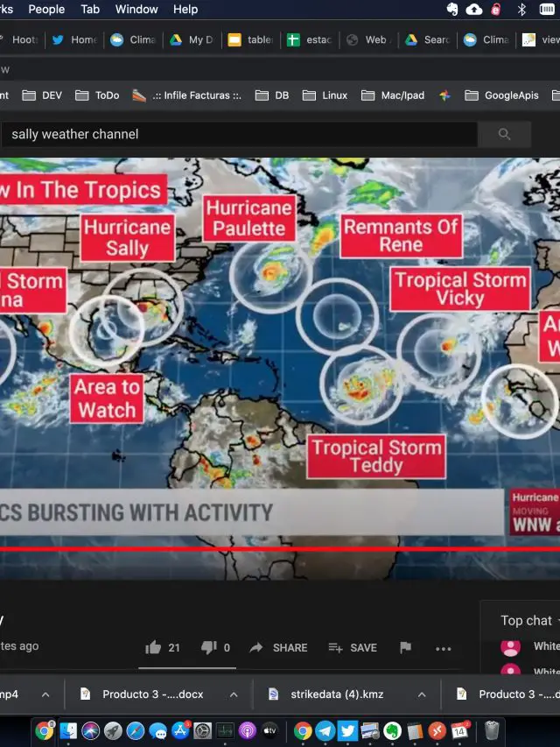560x747 pixels.
Task: Open the Google Photos pinwheel bookmark
Action: pyautogui.click(x=444, y=95)
